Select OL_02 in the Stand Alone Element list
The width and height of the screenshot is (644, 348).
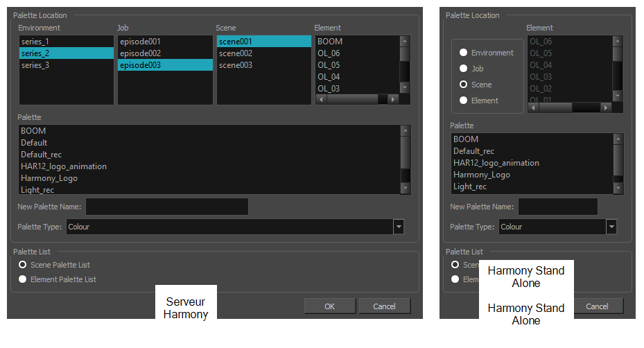click(x=570, y=89)
